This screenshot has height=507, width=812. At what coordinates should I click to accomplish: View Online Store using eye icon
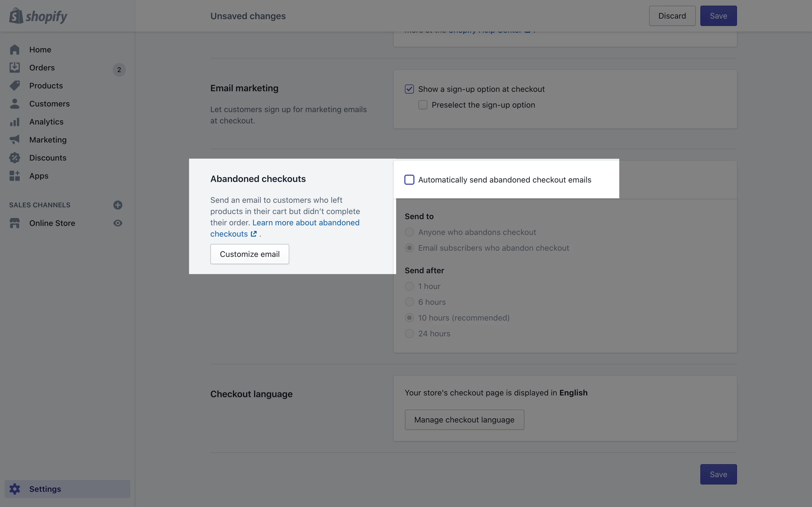click(118, 223)
